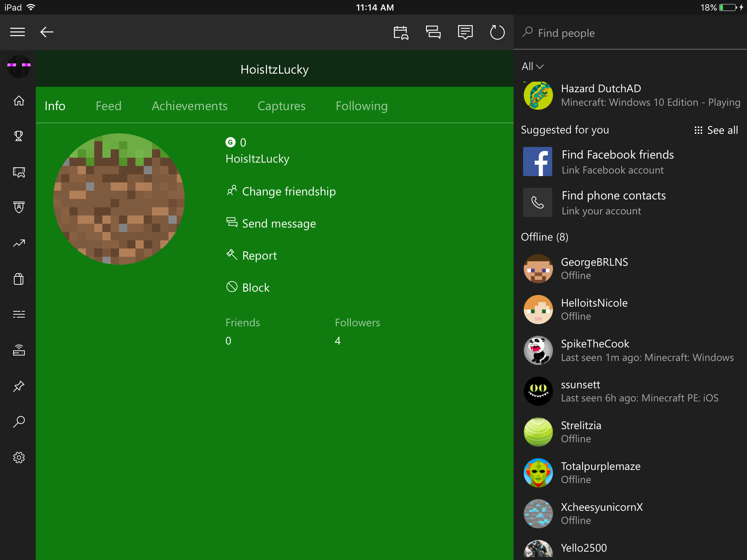The height and width of the screenshot is (560, 747).
Task: Open Totalpurplemaze in friends list
Action: (x=630, y=473)
